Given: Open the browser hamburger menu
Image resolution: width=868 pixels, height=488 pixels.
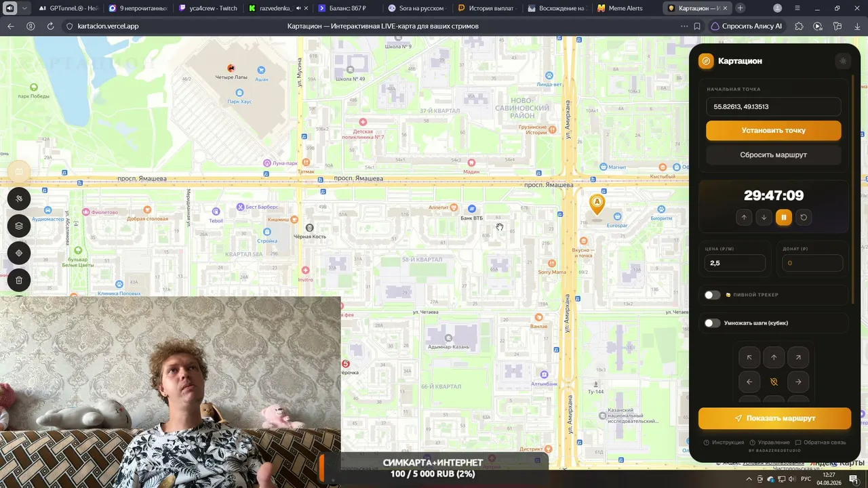Looking at the screenshot, I should pos(797,8).
